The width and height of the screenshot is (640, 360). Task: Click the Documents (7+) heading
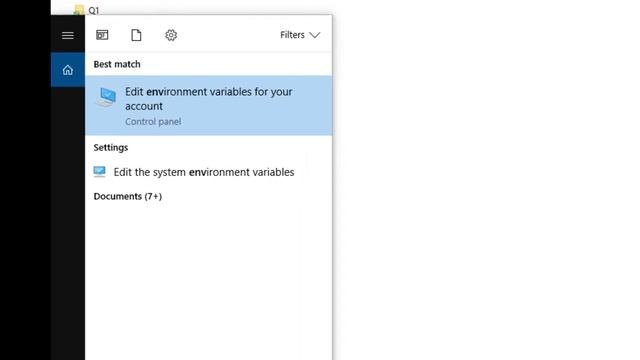click(128, 196)
